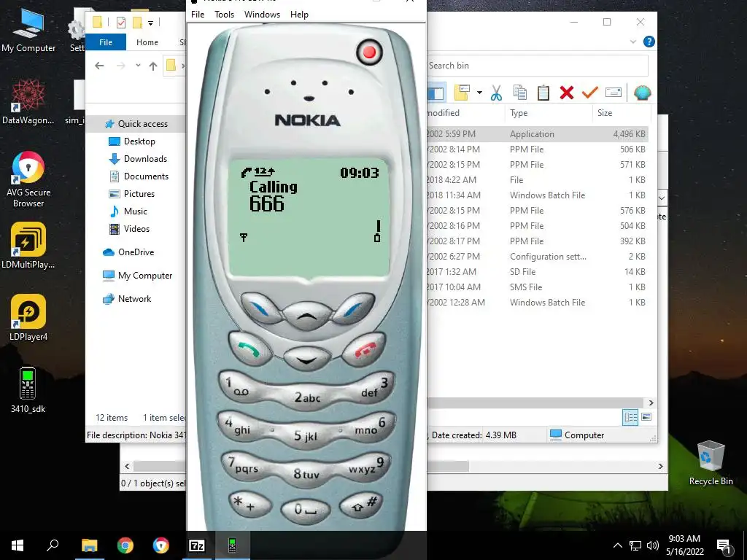The image size is (747, 560).
Task: Click the left soft key on phone
Action: 262,308
